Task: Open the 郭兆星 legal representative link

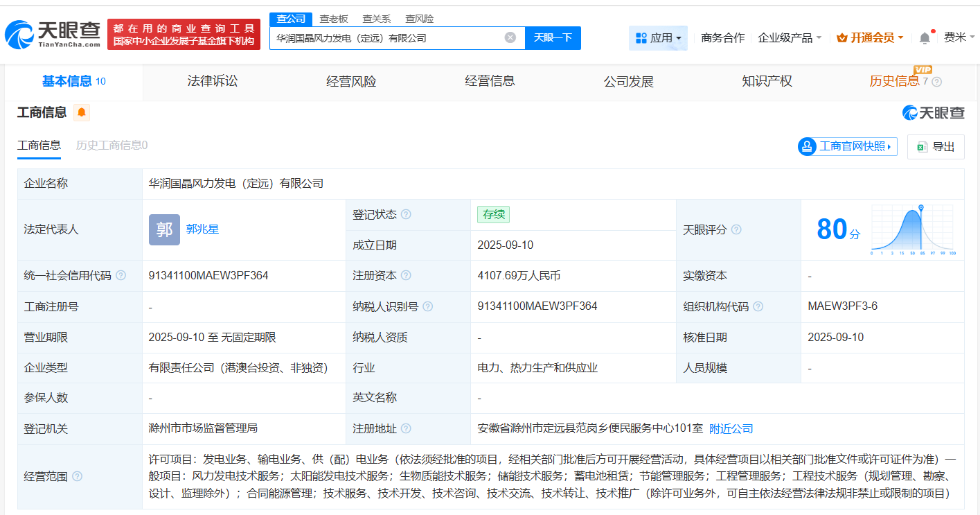Action: 203,229
